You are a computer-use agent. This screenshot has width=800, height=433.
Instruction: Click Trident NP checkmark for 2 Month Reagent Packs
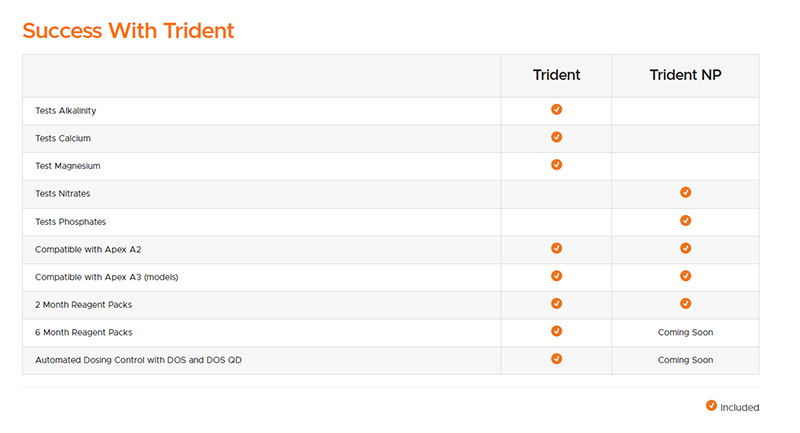(685, 303)
